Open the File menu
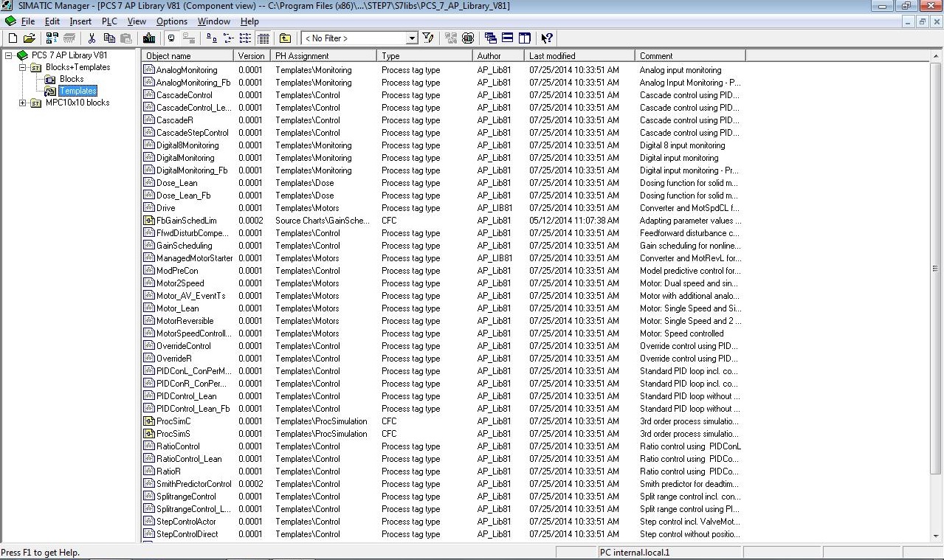944x560 pixels. pyautogui.click(x=28, y=21)
